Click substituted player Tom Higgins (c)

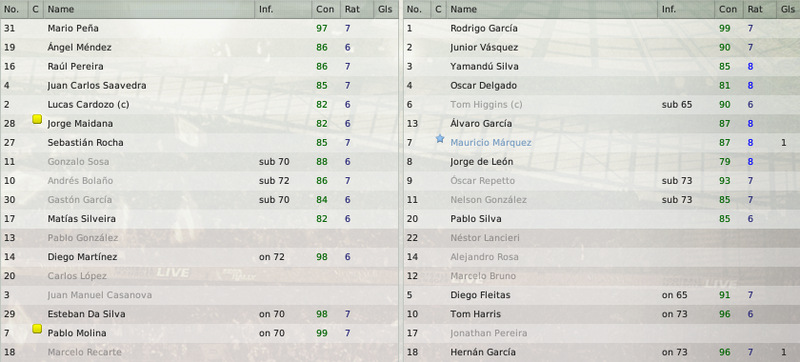[x=602, y=105]
